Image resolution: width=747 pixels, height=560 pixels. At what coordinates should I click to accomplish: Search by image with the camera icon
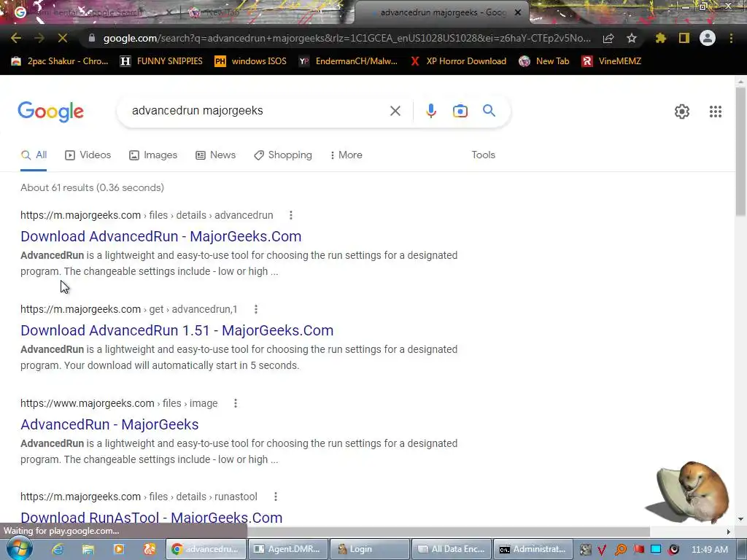coord(460,111)
